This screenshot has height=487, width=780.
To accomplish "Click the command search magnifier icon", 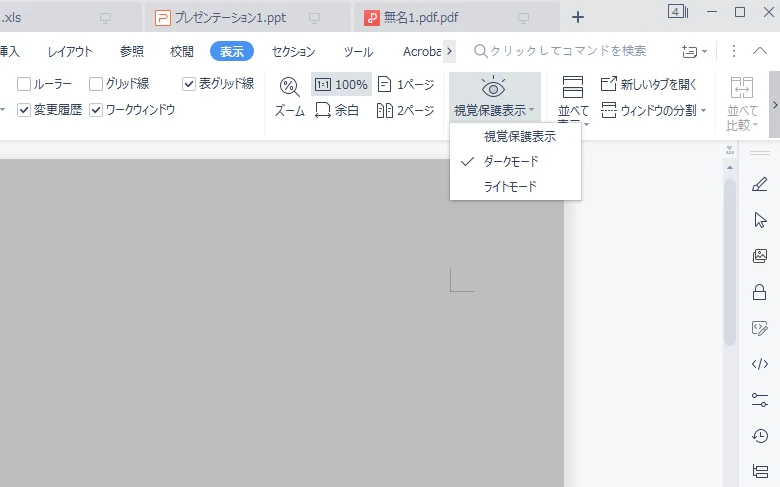I will click(480, 51).
